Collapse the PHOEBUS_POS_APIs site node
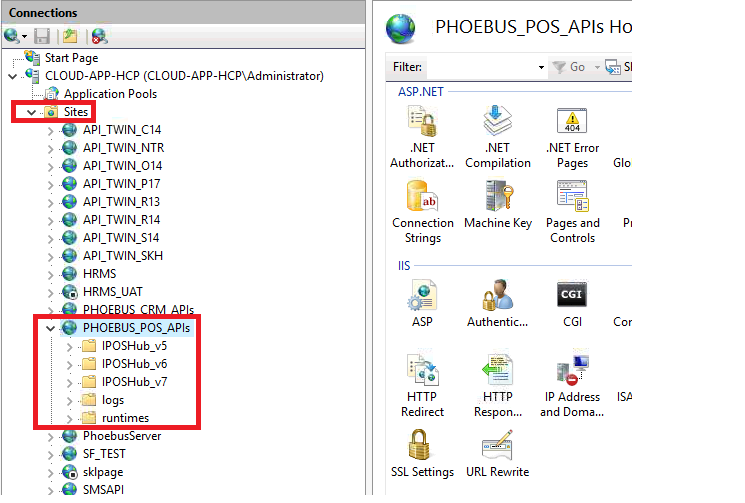745x503 pixels. tap(52, 328)
